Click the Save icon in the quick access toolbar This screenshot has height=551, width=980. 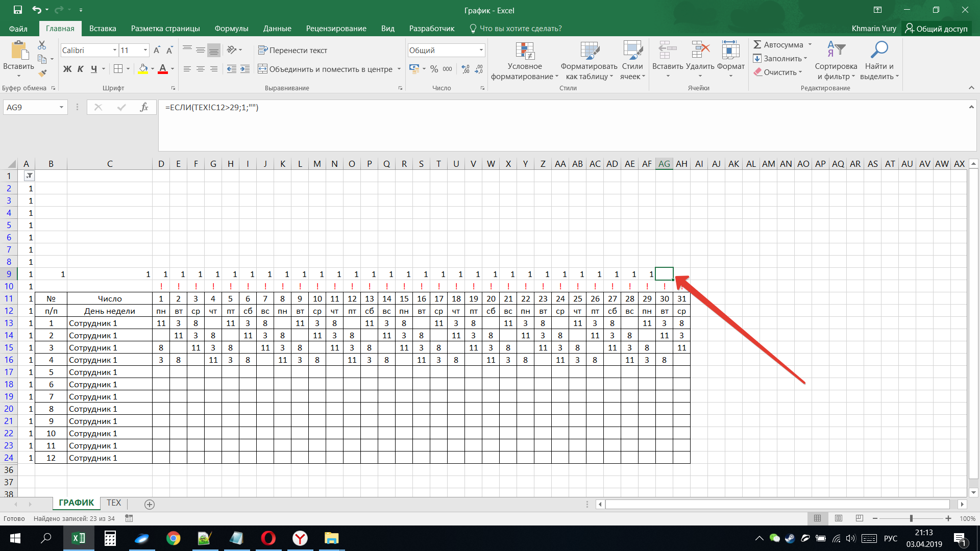click(17, 10)
